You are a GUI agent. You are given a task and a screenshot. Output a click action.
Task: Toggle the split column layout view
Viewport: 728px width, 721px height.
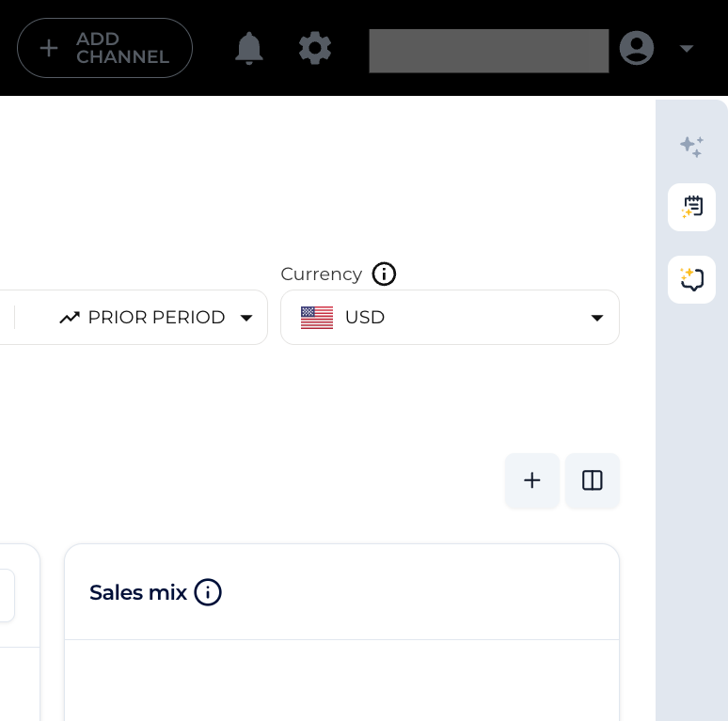(x=593, y=480)
